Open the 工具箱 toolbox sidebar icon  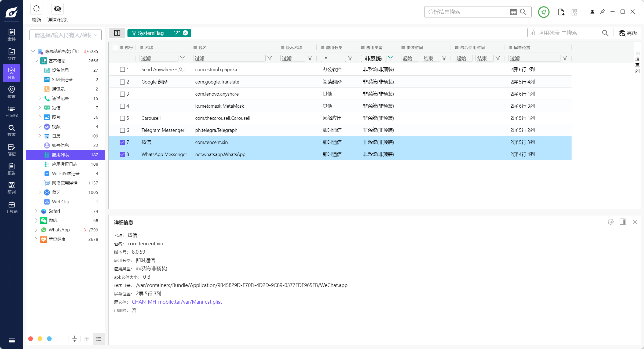click(x=12, y=207)
